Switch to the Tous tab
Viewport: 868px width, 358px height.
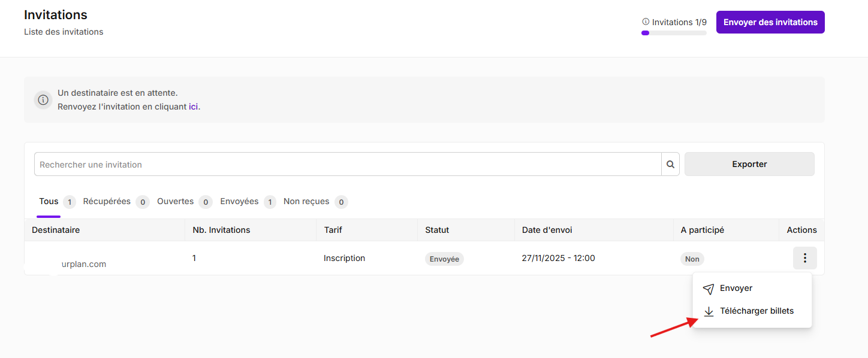click(49, 202)
